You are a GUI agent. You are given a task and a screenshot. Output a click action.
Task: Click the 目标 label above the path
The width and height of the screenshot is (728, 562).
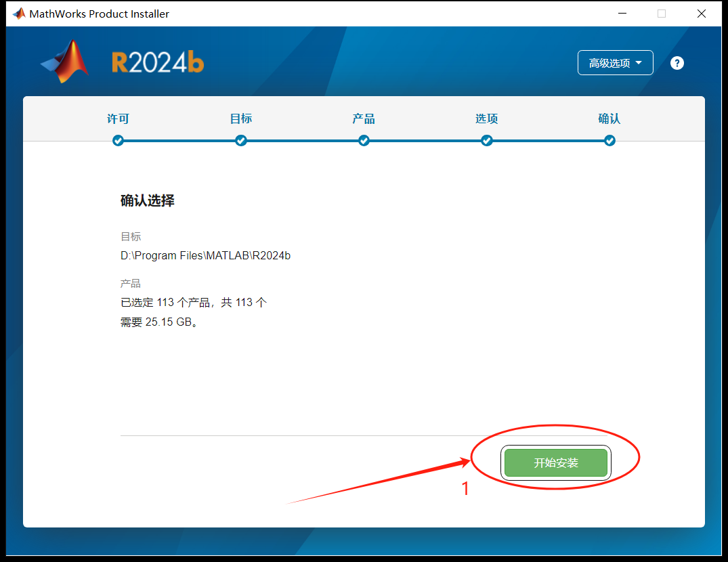pos(131,237)
